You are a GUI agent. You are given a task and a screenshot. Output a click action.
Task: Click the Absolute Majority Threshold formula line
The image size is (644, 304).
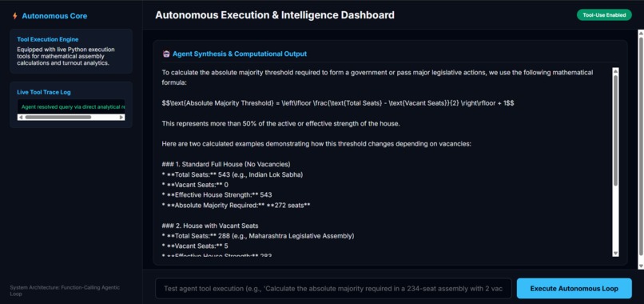tap(338, 103)
